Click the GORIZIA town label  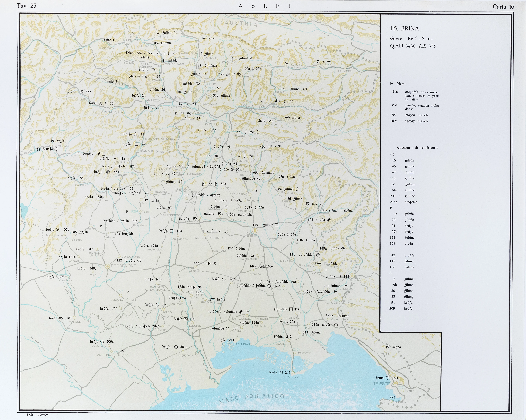[x=353, y=280]
